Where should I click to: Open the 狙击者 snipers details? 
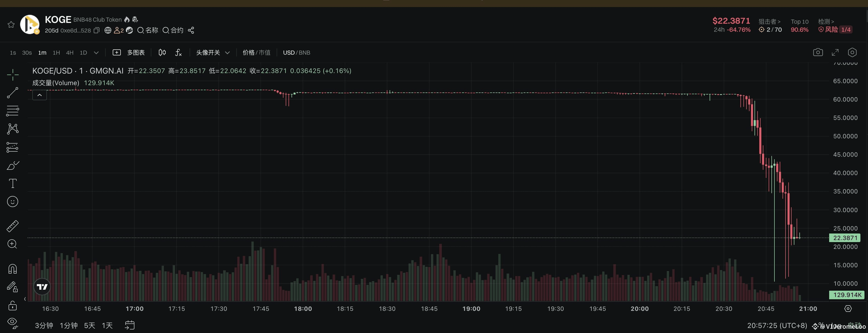(x=769, y=22)
